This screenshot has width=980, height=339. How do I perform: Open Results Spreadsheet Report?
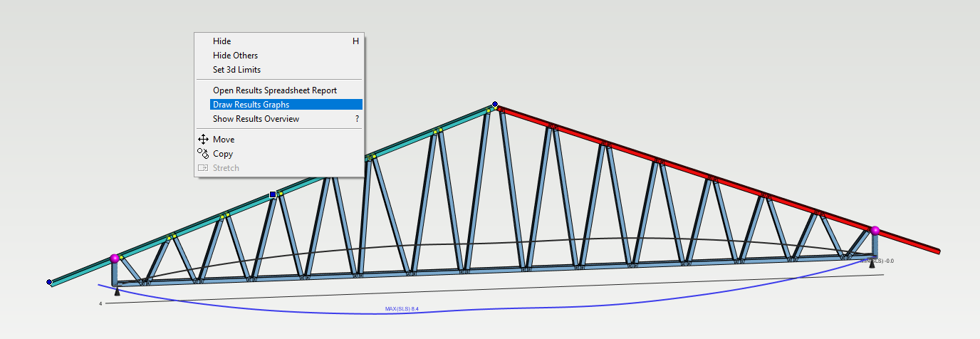coord(274,90)
